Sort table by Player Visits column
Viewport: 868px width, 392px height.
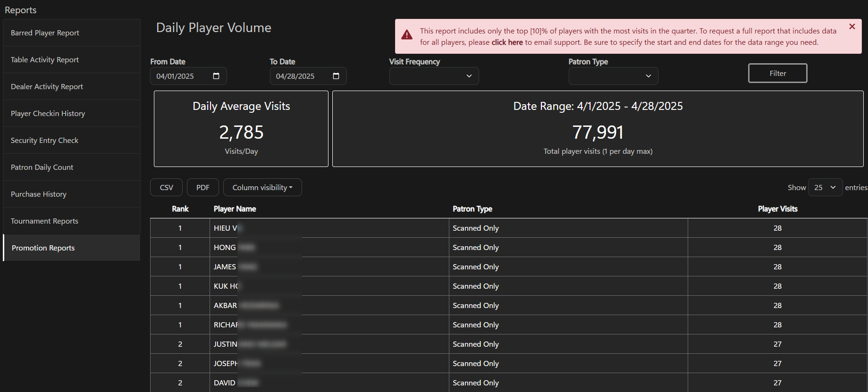click(777, 209)
